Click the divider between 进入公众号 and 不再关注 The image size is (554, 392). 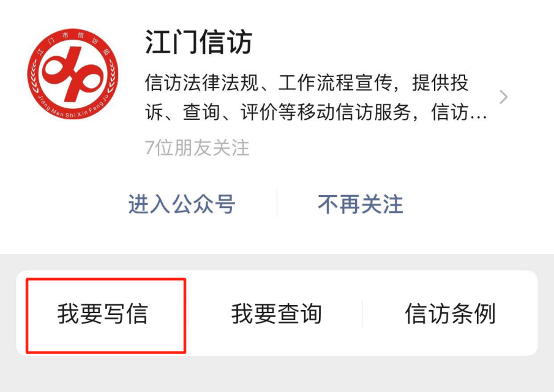(277, 204)
